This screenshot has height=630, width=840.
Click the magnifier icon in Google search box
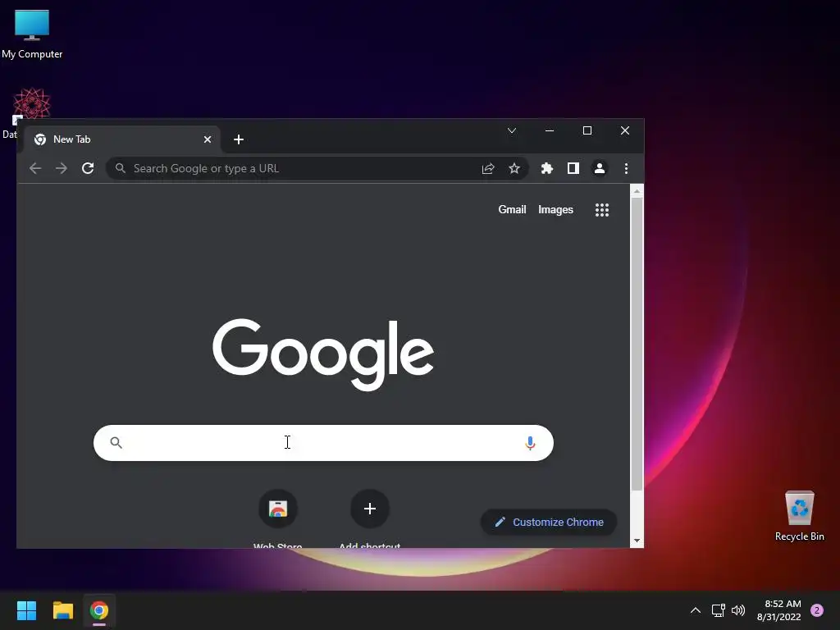[116, 442]
